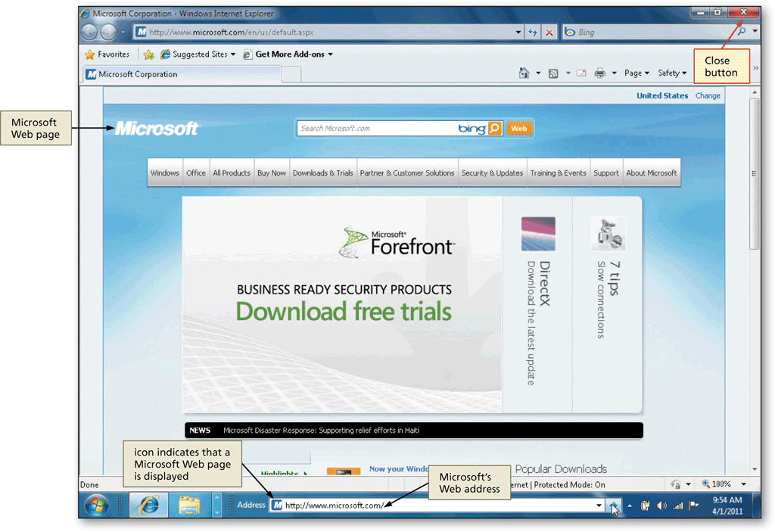This screenshot has width=775, height=532.
Task: Click the taskbar Address Go button
Action: click(x=613, y=506)
